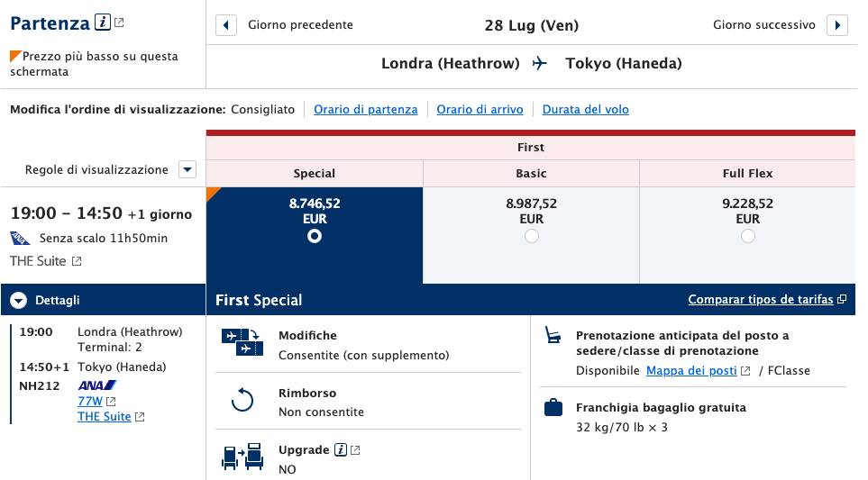Viewport: 868px width, 480px height.
Task: Select the First Basic 8.987,52 EUR fare
Action: tap(532, 236)
